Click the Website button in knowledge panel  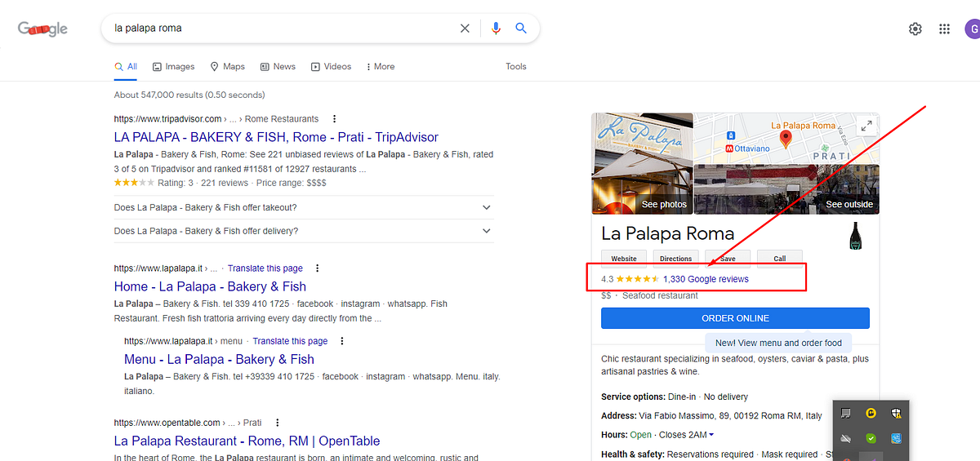click(x=624, y=258)
